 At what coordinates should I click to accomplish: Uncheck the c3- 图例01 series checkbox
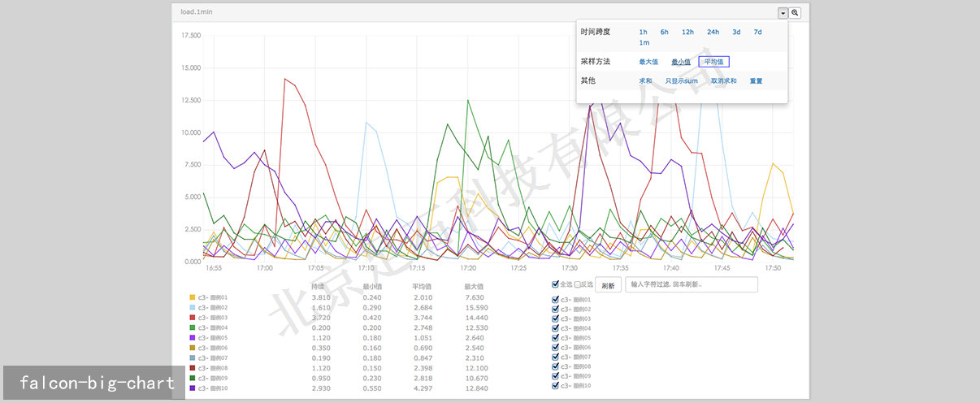tap(556, 300)
